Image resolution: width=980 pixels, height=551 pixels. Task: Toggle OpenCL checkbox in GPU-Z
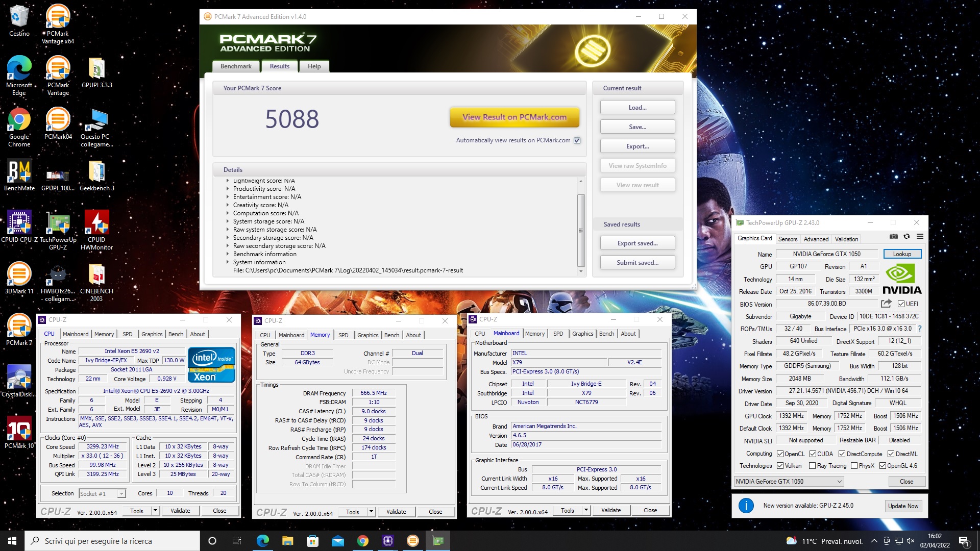(780, 454)
